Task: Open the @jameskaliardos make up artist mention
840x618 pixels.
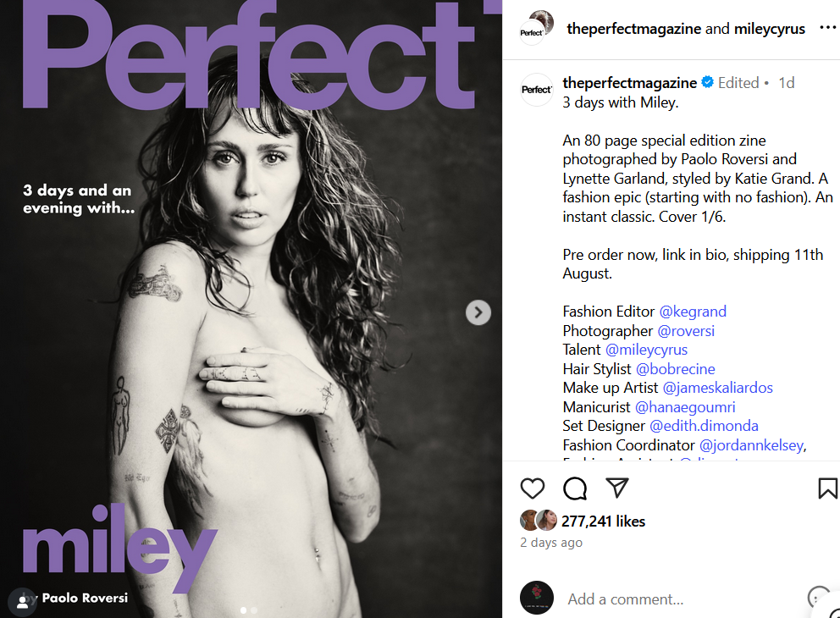Action: [717, 387]
